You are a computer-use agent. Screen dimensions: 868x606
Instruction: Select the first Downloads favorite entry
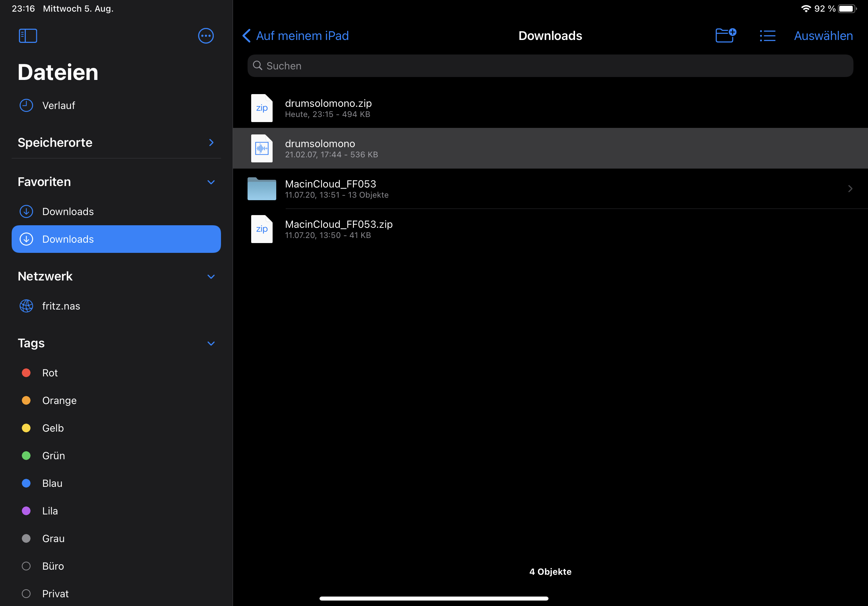coord(68,211)
